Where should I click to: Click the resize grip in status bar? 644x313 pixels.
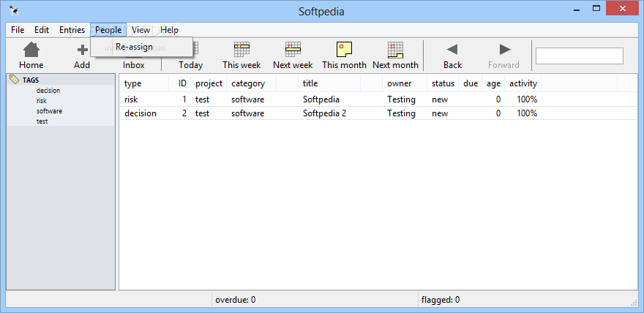coord(634,302)
